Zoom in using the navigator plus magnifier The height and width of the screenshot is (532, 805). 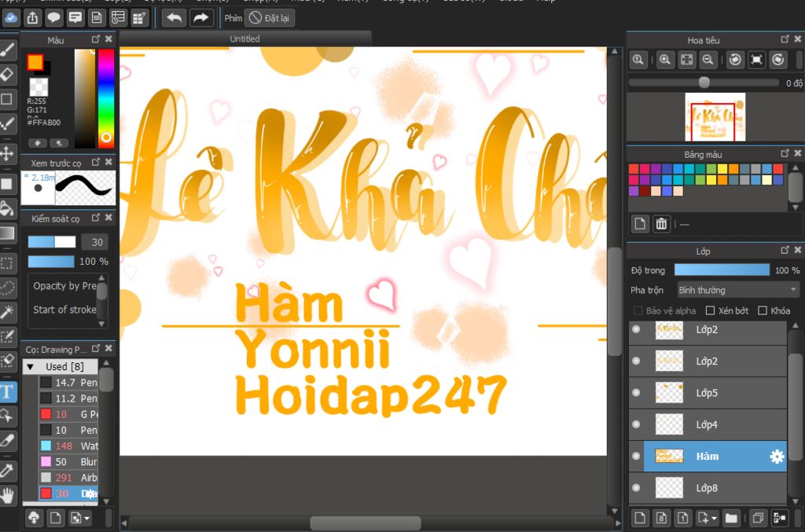[664, 60]
